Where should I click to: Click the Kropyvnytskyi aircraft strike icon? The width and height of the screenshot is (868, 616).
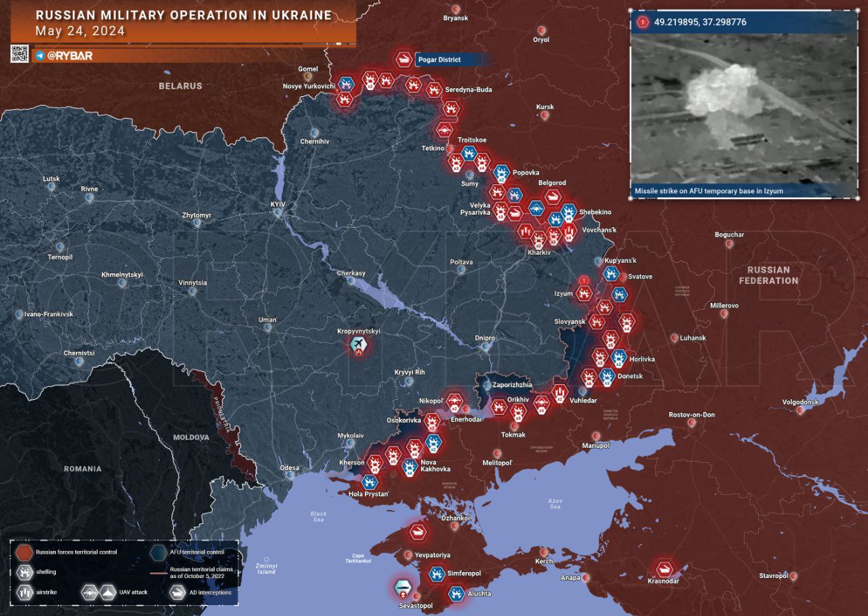(x=359, y=346)
